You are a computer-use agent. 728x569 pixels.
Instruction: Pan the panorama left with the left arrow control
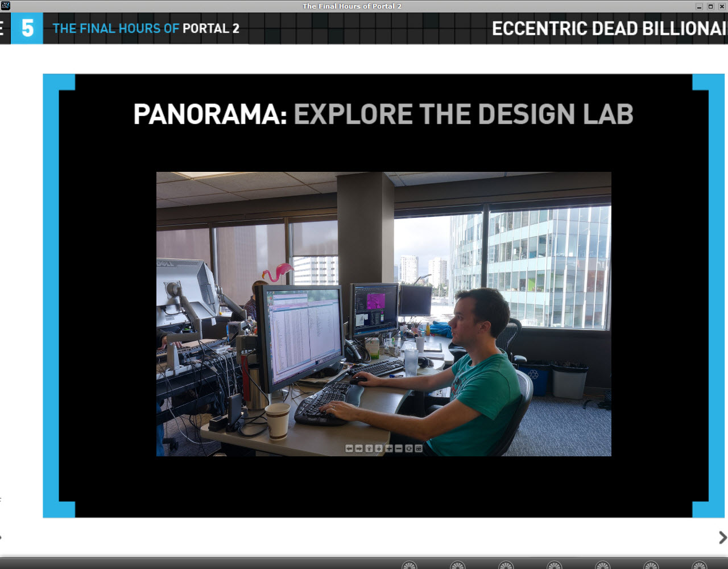pos(349,448)
